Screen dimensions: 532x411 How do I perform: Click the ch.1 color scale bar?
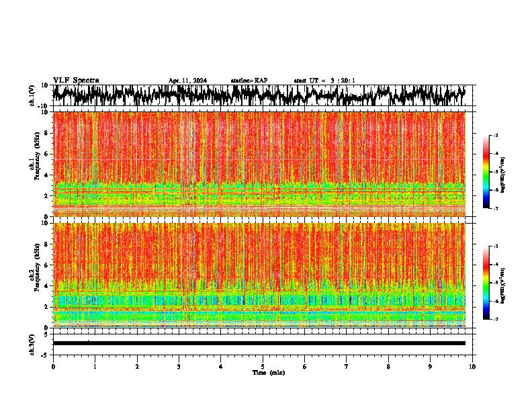tap(486, 172)
